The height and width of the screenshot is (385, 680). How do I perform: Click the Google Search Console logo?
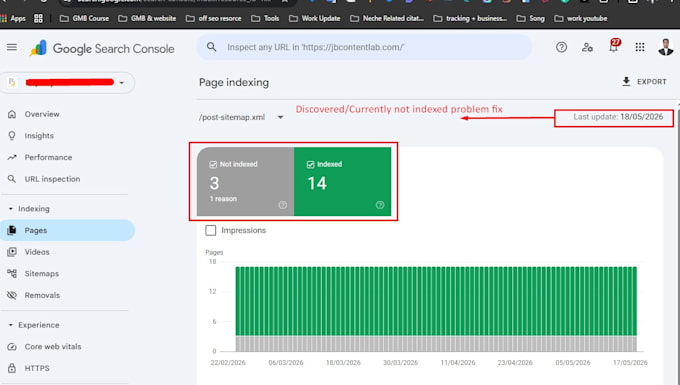point(102,48)
